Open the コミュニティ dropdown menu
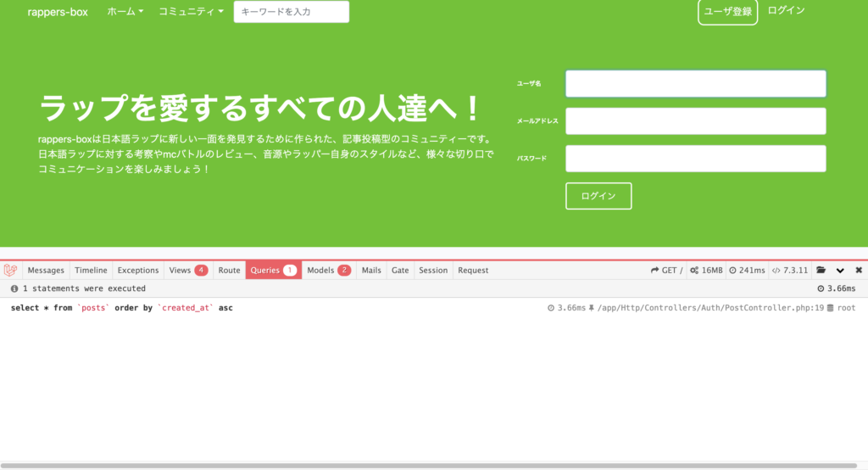This screenshot has width=868, height=470. click(191, 12)
